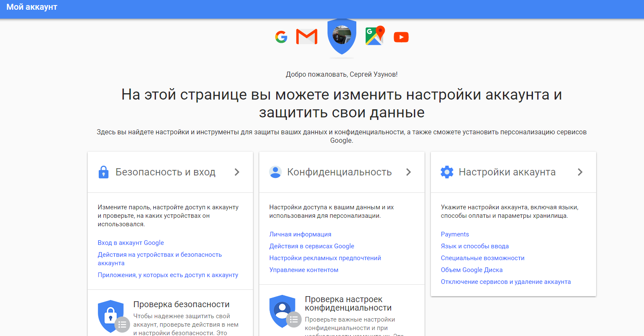This screenshot has width=644, height=336.
Task: Click Проверка настроек конфиденциальности title
Action: 348,303
